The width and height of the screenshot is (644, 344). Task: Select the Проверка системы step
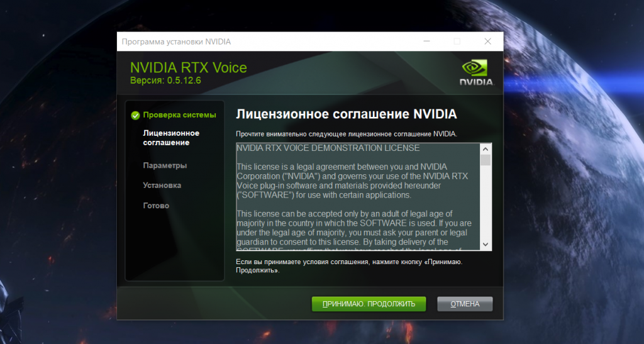[179, 115]
